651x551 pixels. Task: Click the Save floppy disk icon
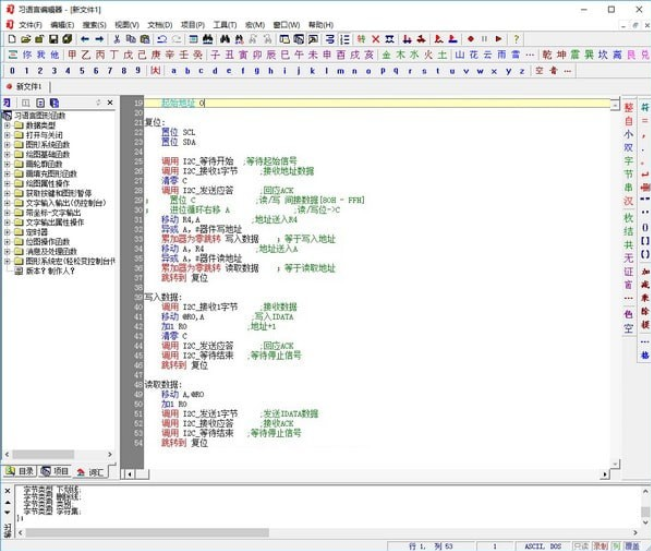point(54,39)
